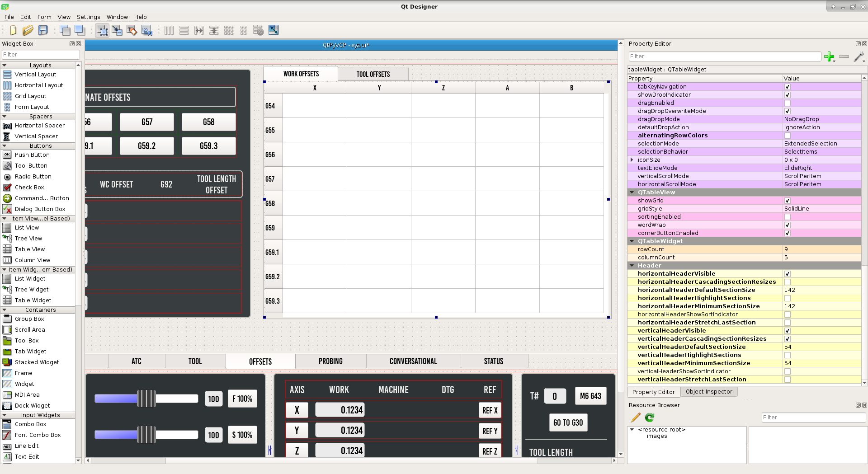
Task: Lay out widgets vertically from the toolbar
Action: pos(184,30)
